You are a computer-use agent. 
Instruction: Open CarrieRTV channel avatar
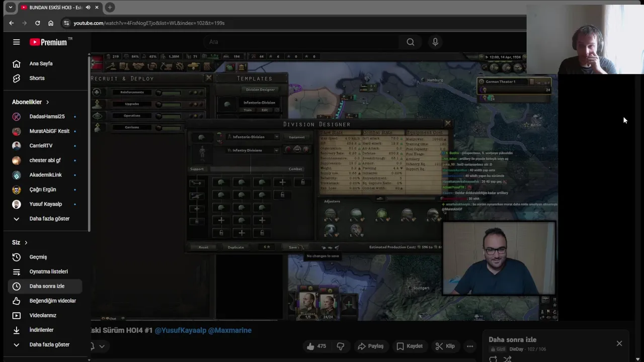17,146
